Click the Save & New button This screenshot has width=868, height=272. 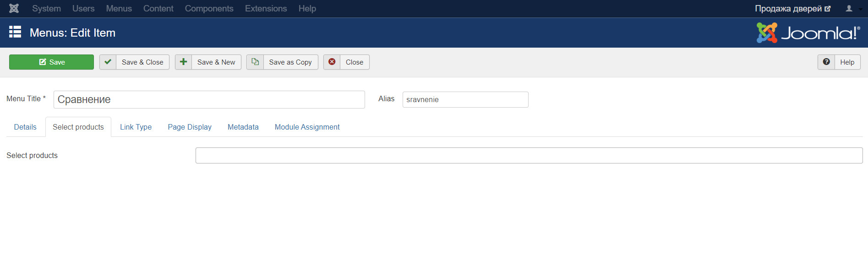click(208, 62)
